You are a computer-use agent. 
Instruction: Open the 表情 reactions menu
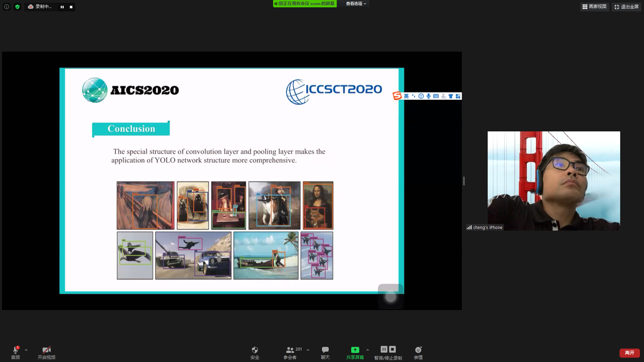pyautogui.click(x=418, y=353)
